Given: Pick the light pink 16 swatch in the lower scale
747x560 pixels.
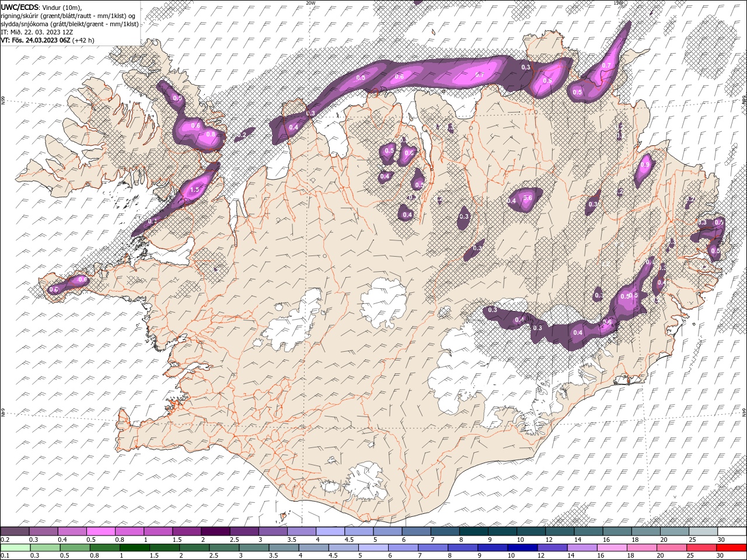Looking at the screenshot, I should pos(612,548).
